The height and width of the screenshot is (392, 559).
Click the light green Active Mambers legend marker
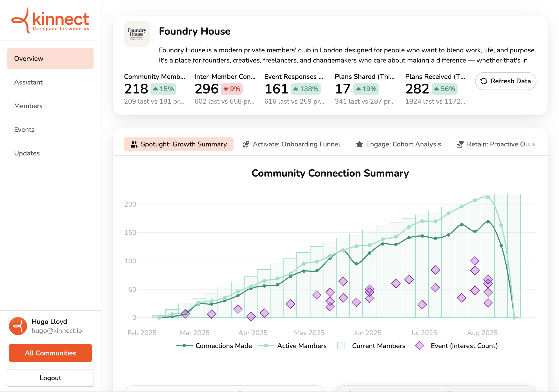point(266,346)
